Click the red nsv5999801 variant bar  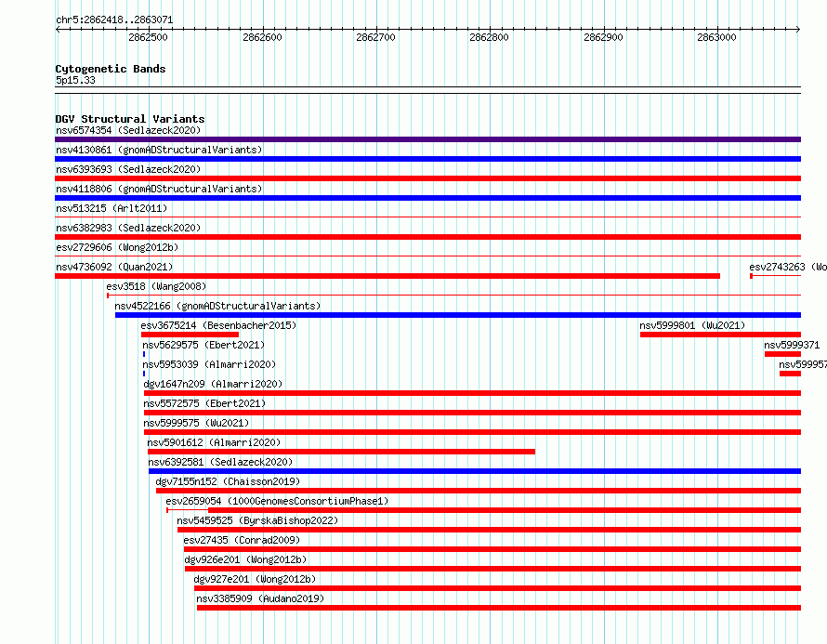720,335
